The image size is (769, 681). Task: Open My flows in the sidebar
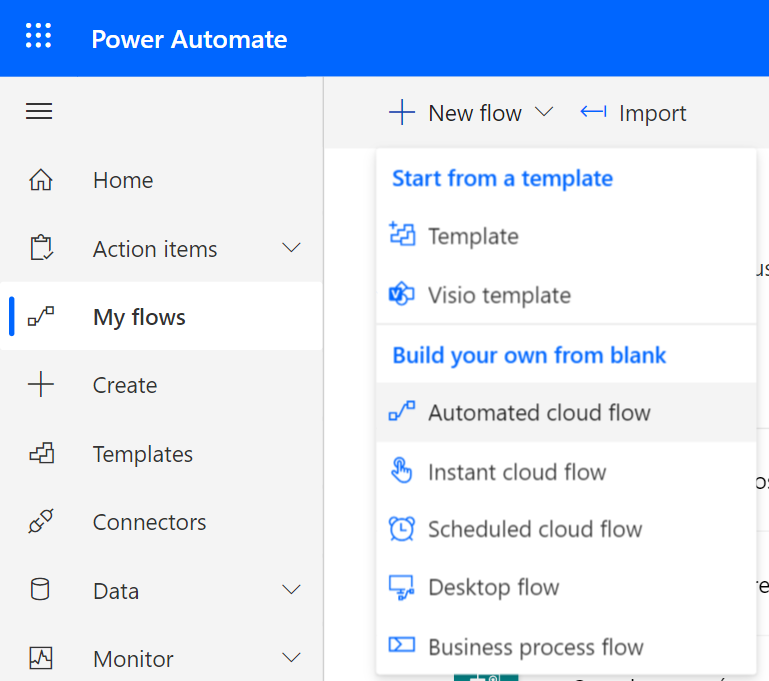139,317
